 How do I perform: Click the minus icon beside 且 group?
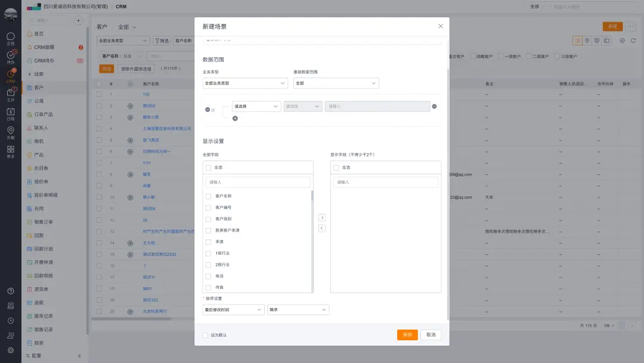[208, 110]
